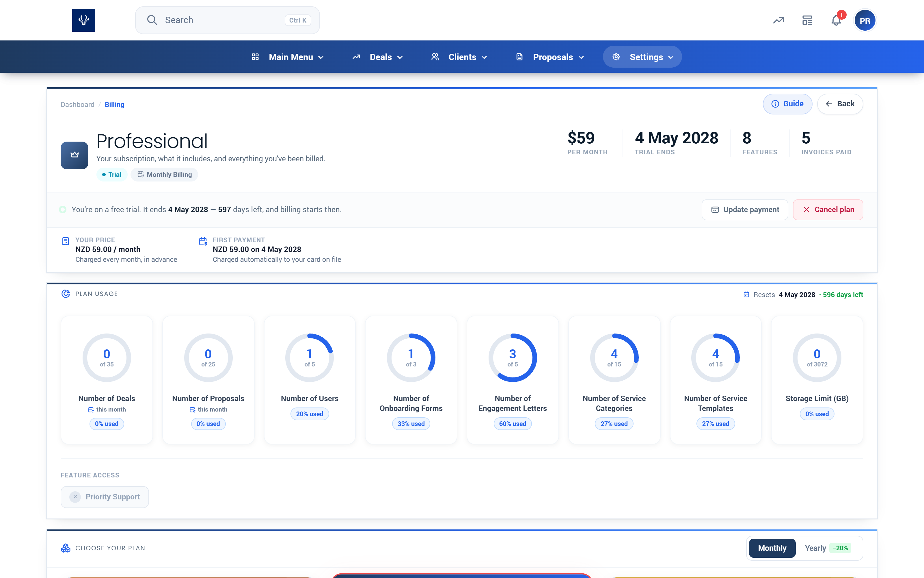Click the First Payment calendar icon
The width and height of the screenshot is (924, 578).
[203, 241]
